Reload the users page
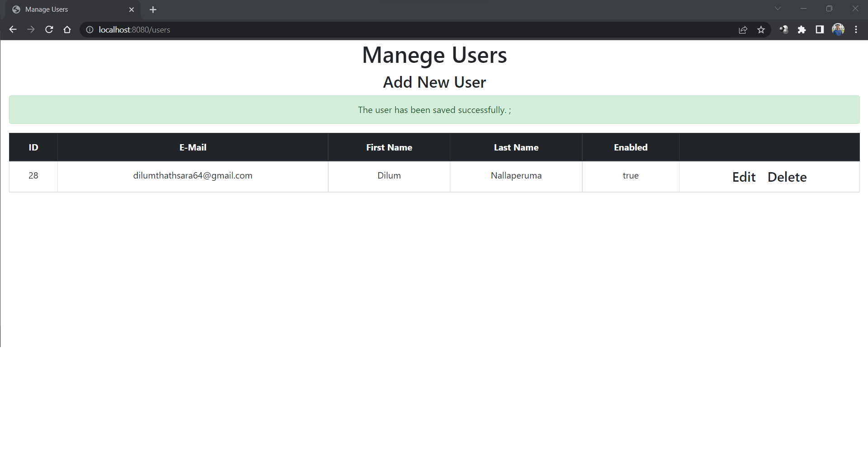 pos(49,29)
